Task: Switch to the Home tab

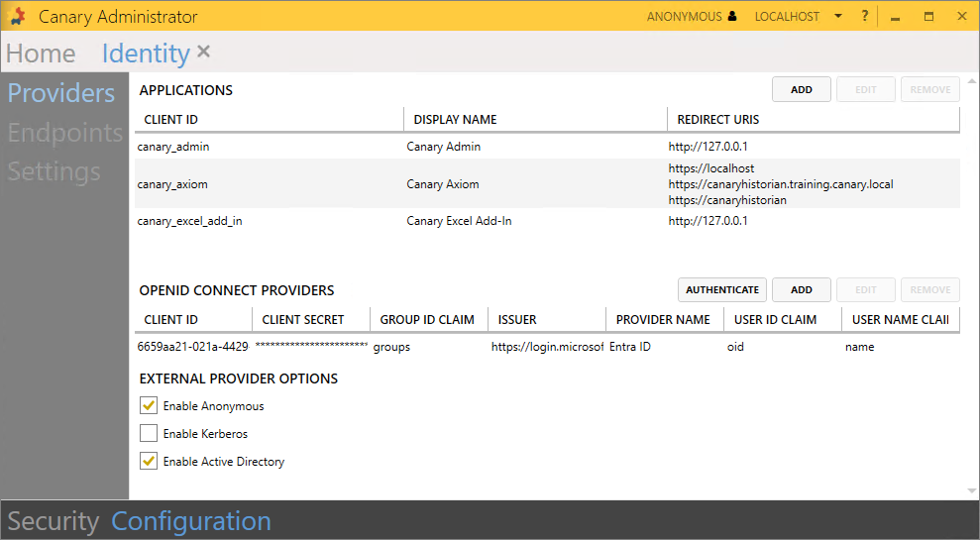Action: [x=41, y=54]
